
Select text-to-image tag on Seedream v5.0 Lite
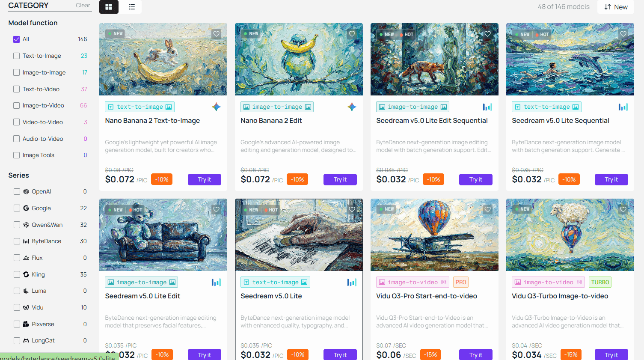(276, 282)
